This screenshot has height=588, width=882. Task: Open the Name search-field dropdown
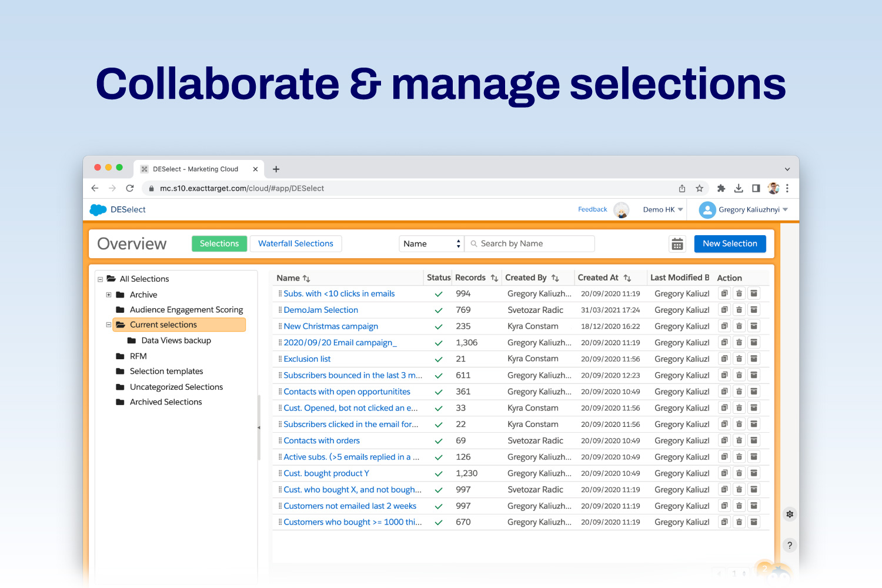click(x=432, y=244)
